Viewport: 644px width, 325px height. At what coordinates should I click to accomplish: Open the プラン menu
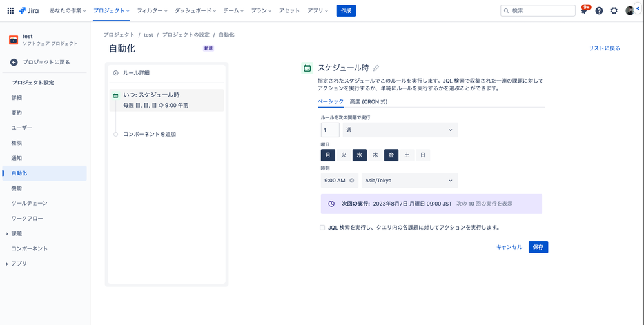(x=261, y=11)
